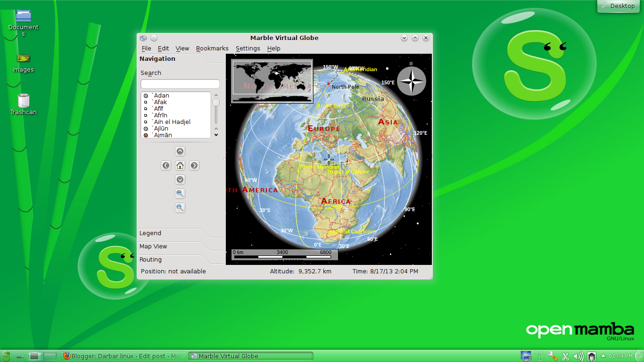Open the Bookmarks menu
The width and height of the screenshot is (644, 362).
tap(212, 48)
